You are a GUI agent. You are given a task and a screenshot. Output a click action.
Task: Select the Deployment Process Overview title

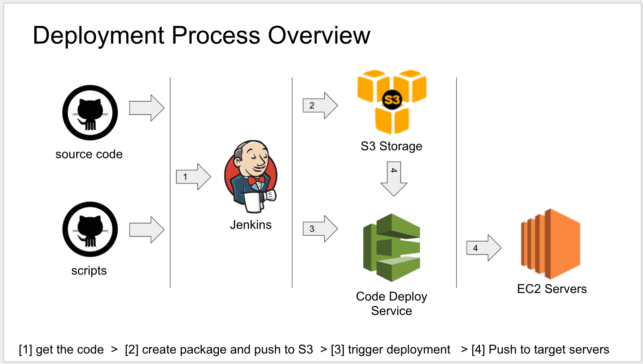pos(201,35)
